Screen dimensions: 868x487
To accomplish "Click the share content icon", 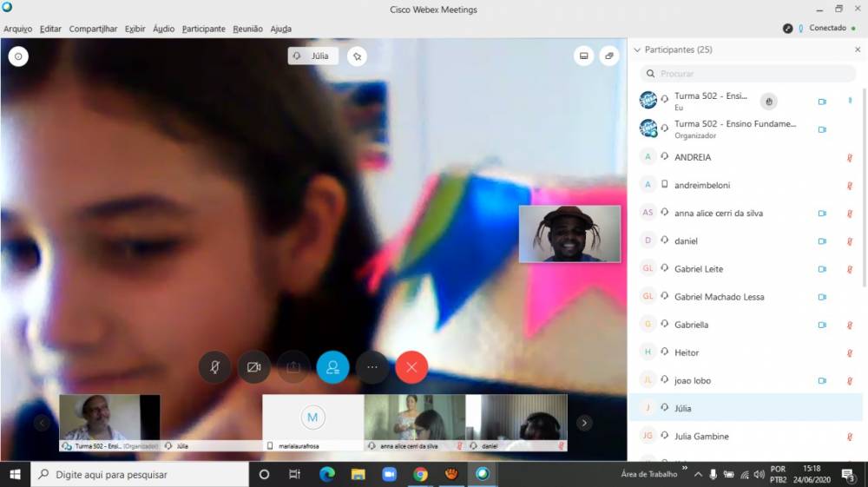I will 293,367.
